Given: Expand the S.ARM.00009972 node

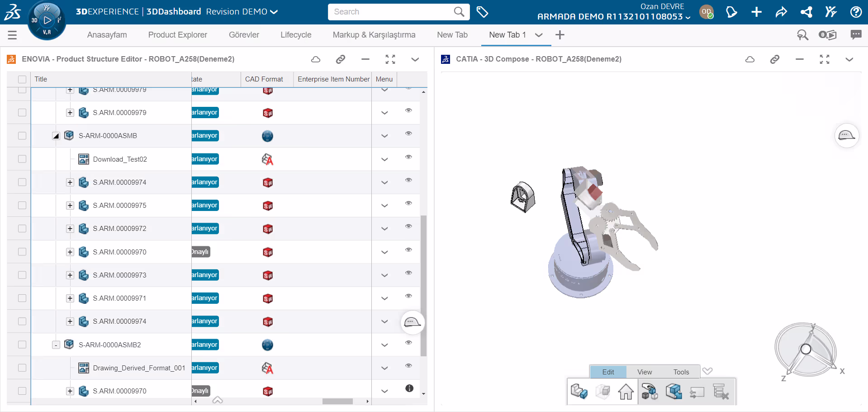Looking at the screenshot, I should click(70, 229).
